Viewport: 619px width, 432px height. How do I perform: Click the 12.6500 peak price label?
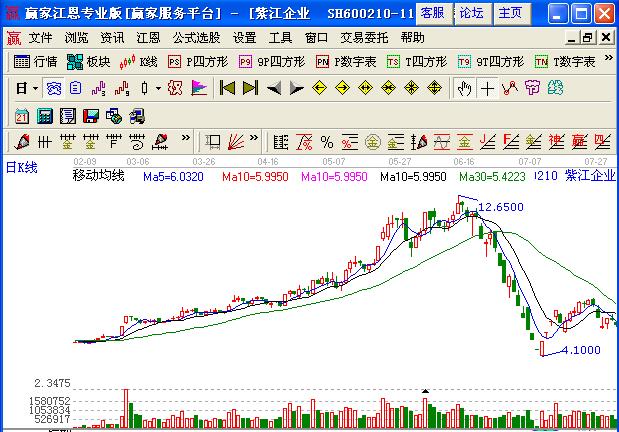[501, 207]
